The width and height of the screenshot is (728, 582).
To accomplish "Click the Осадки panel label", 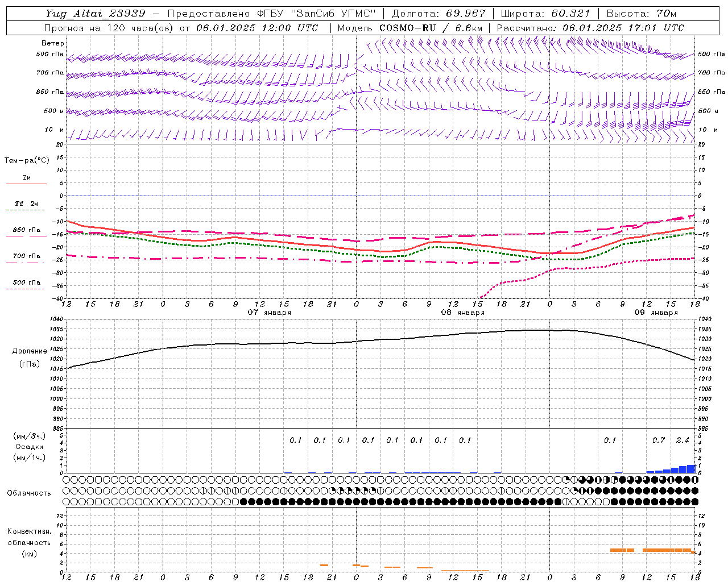I will 30,447.
